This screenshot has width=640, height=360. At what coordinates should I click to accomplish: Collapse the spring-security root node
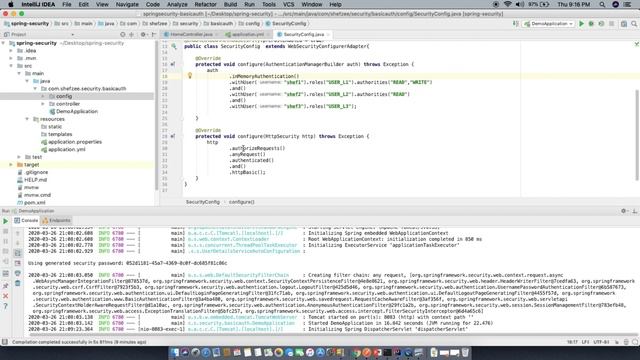[4, 43]
